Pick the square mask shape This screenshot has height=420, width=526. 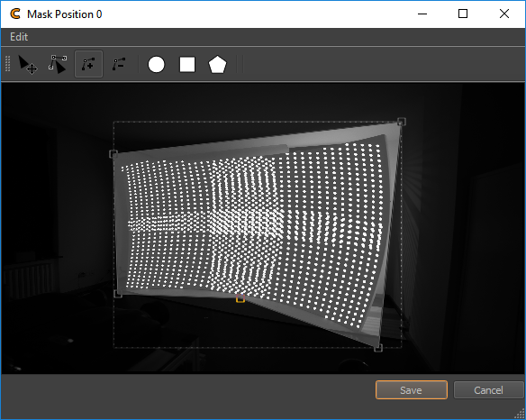pos(187,65)
